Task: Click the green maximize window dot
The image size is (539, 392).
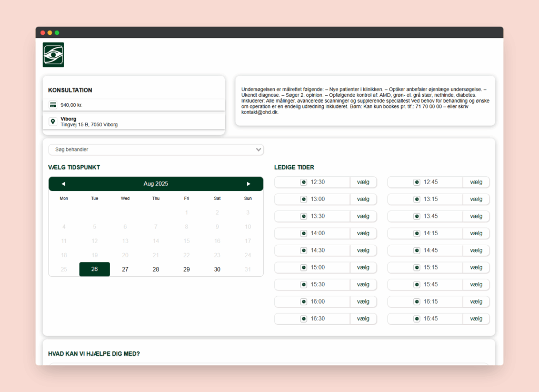Action: [x=57, y=33]
